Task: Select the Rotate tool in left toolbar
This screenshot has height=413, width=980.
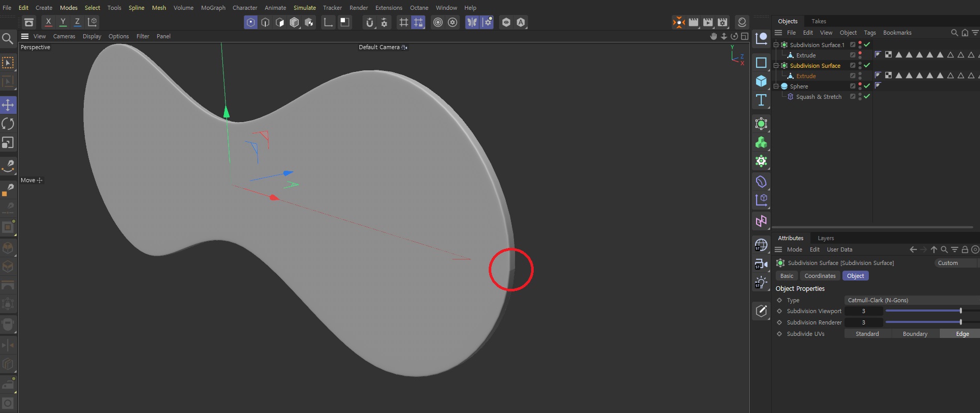Action: pyautogui.click(x=8, y=124)
